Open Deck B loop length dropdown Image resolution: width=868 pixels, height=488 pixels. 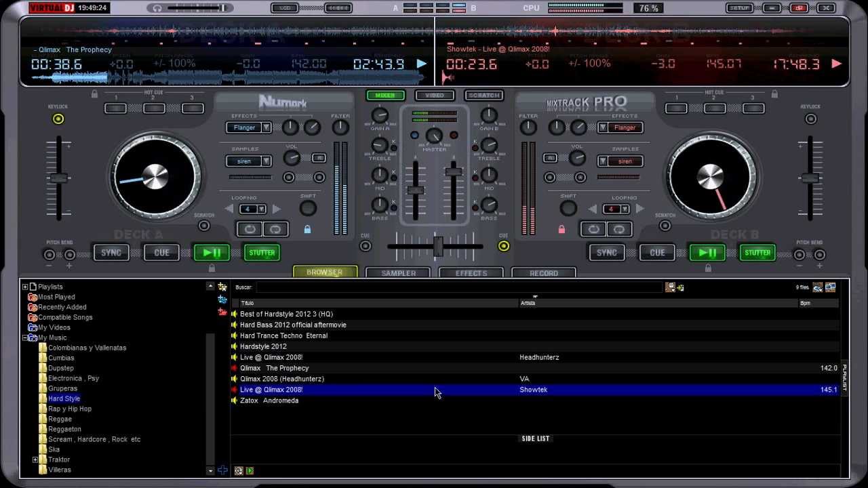625,209
